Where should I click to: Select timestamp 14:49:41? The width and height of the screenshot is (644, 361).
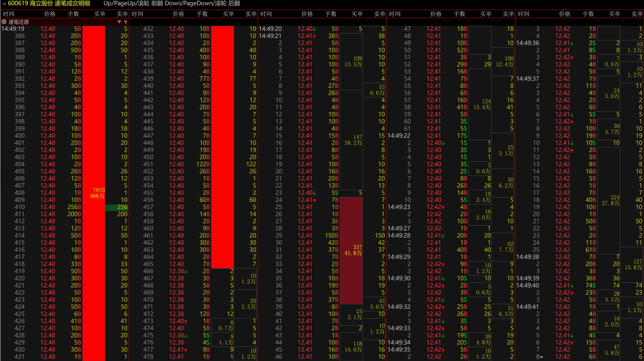coord(528,307)
